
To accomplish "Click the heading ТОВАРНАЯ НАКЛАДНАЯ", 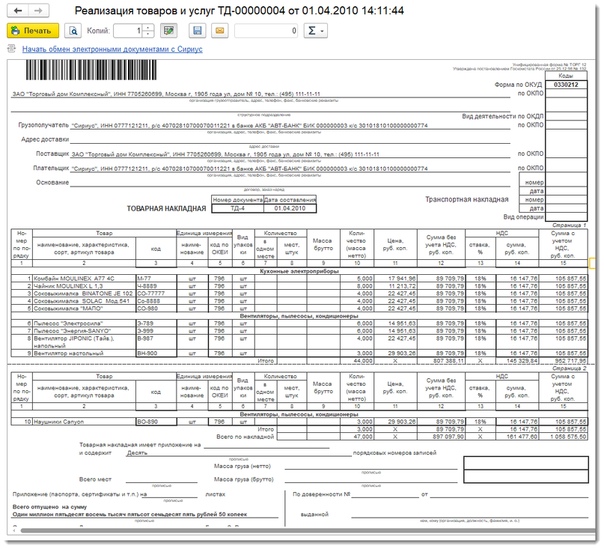I will (x=166, y=208).
